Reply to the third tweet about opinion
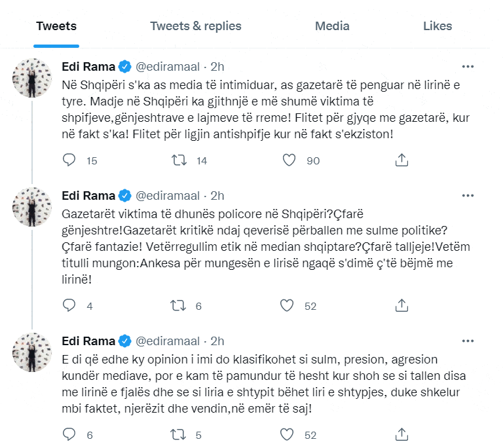Image resolution: width=503 pixels, height=448 pixels. tap(69, 434)
